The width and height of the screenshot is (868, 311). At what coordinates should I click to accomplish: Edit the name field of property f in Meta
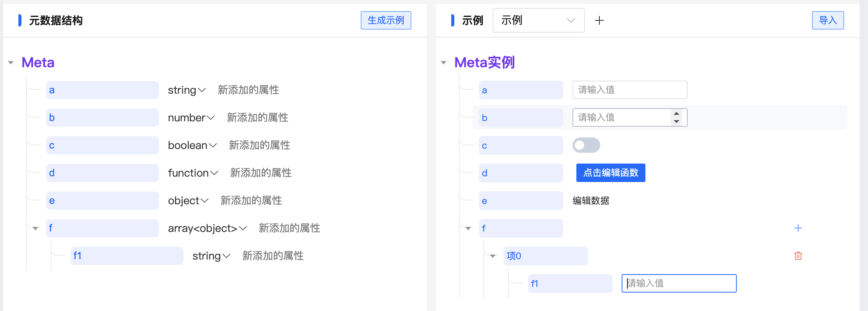point(102,228)
